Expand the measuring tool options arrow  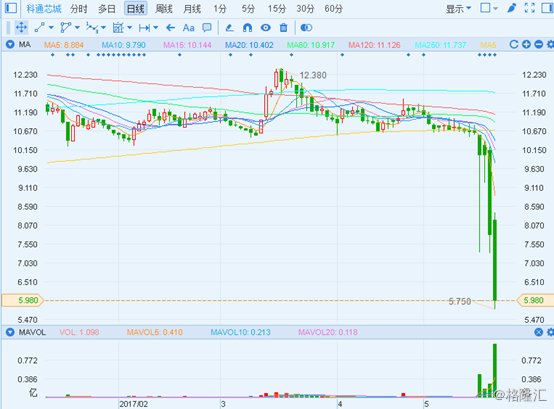pyautogui.click(x=156, y=28)
